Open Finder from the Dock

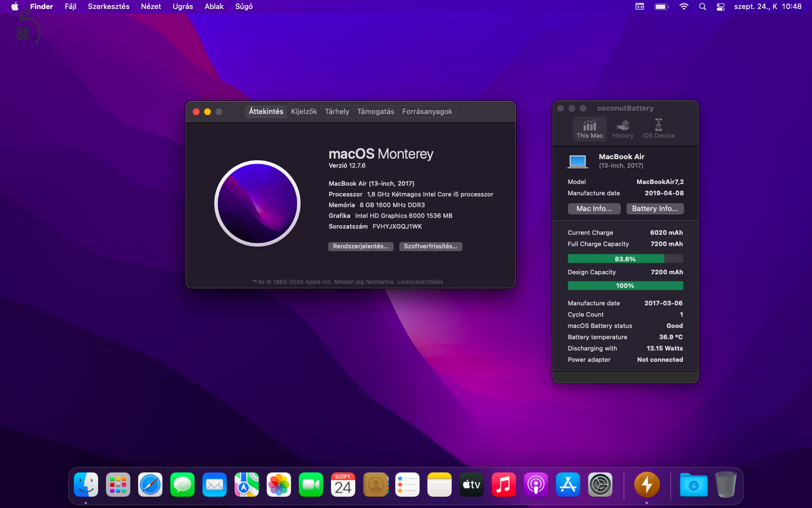[86, 485]
